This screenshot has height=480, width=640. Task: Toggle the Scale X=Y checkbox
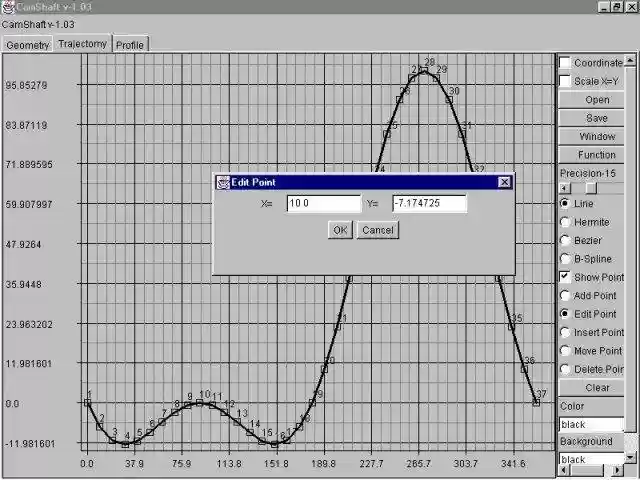point(565,81)
